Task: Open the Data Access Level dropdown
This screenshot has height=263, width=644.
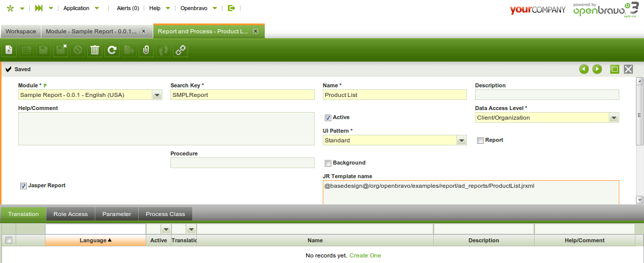Action: pyautogui.click(x=614, y=118)
